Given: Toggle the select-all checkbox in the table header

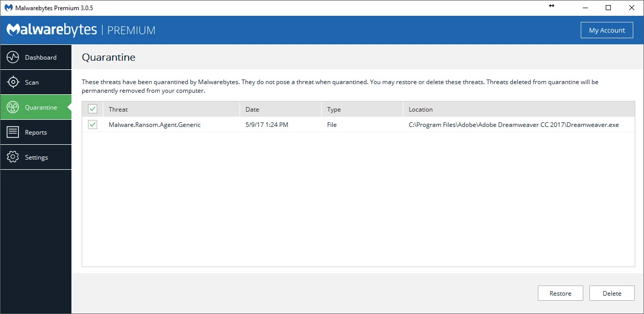Looking at the screenshot, I should pos(92,109).
